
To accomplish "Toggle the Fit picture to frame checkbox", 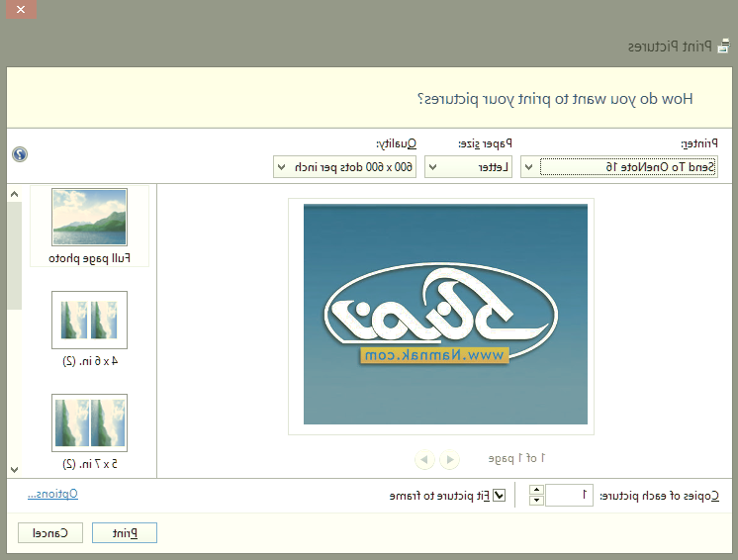I will tap(499, 495).
